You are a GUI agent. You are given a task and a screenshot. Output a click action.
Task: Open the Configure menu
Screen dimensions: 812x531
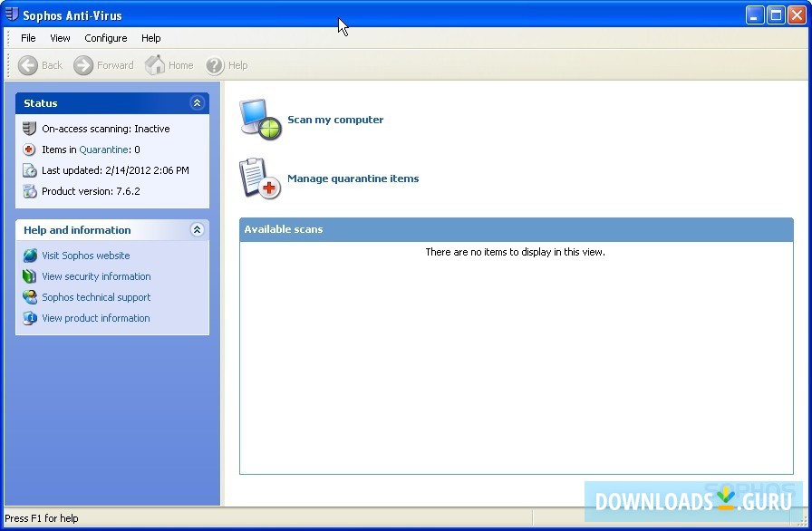[x=106, y=38]
